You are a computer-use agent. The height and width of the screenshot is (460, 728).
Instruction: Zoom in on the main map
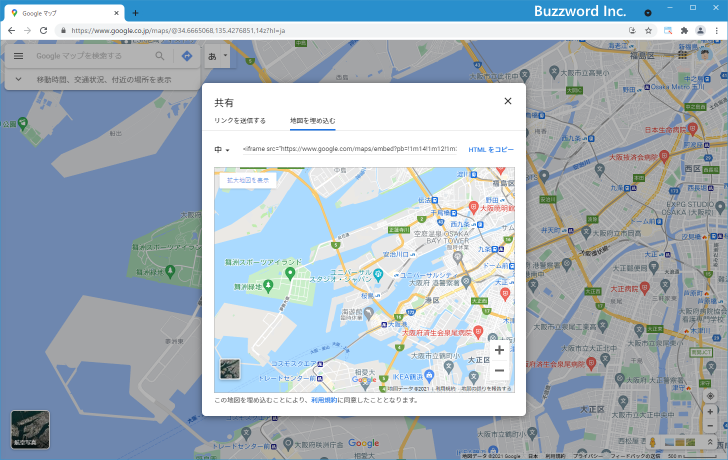(710, 412)
